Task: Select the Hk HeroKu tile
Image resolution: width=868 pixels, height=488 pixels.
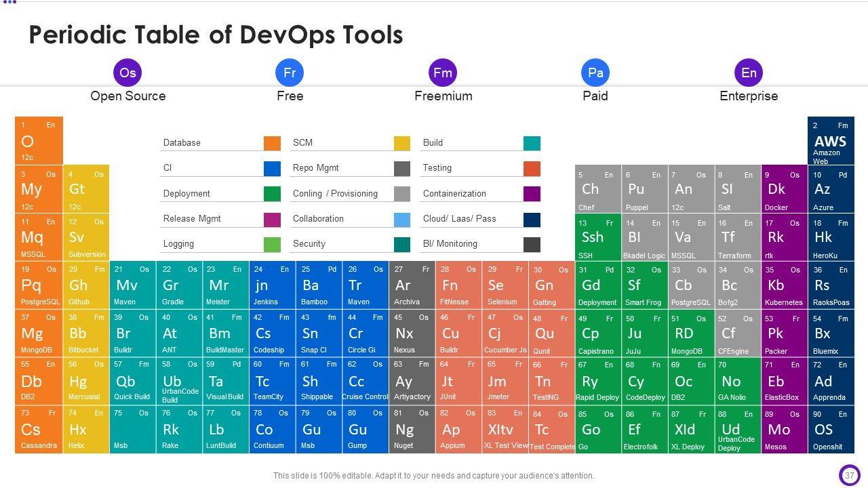Action: tap(831, 237)
